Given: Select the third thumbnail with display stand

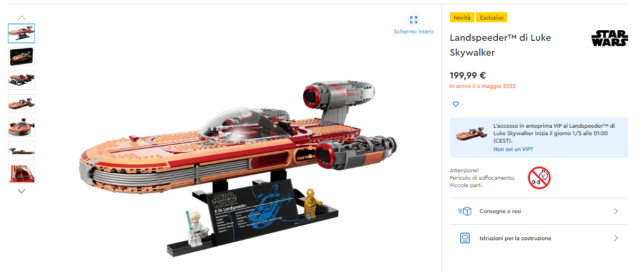Looking at the screenshot, I should 21,80.
